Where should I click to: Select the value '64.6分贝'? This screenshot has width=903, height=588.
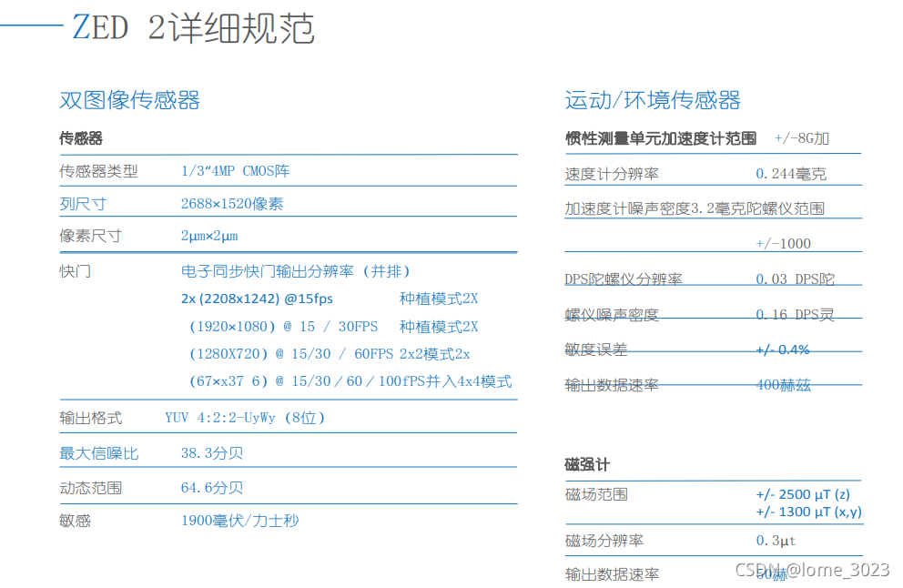pos(212,488)
